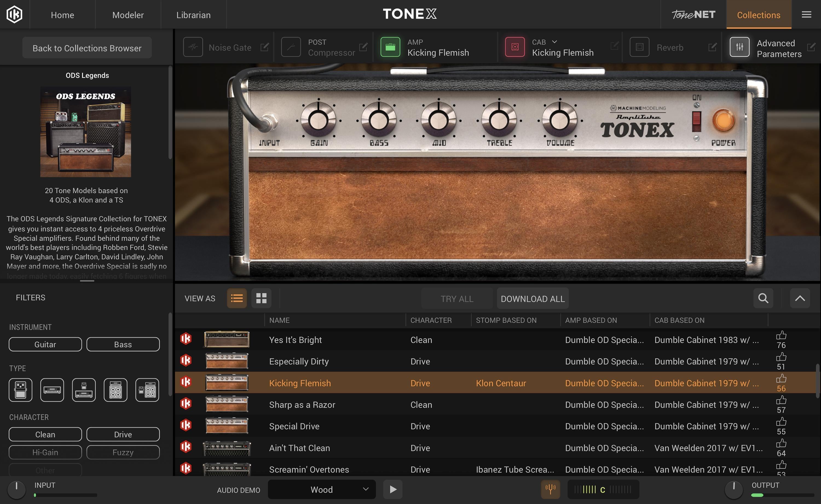This screenshot has width=821, height=504.
Task: Open the Wood audio demo dropdown
Action: 321,489
